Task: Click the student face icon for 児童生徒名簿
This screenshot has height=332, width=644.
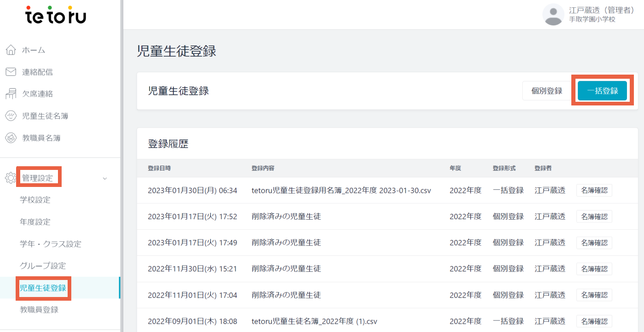Action: (11, 116)
